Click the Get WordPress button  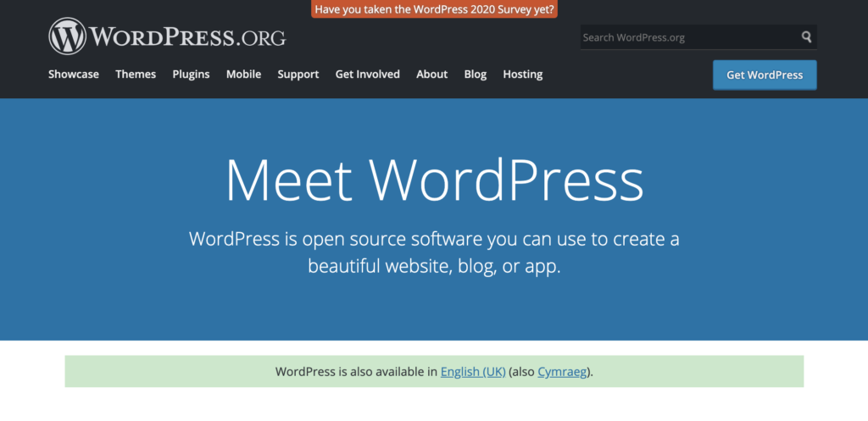point(765,75)
